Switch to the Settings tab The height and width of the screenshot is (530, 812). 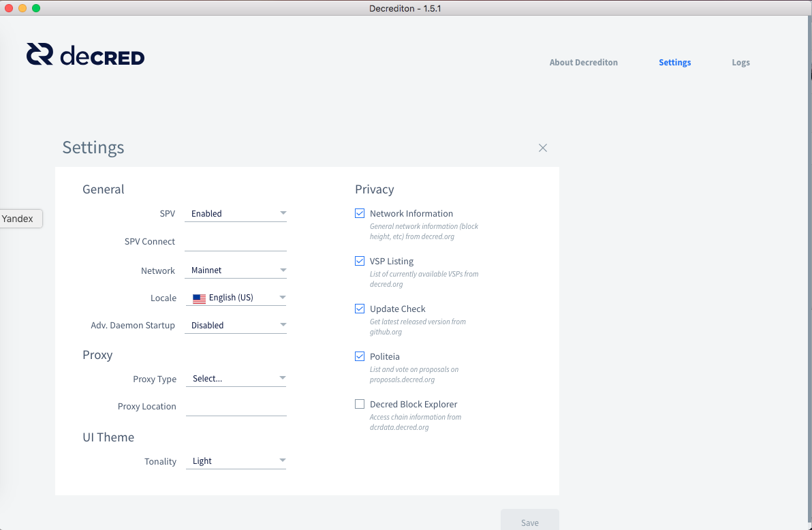675,62
